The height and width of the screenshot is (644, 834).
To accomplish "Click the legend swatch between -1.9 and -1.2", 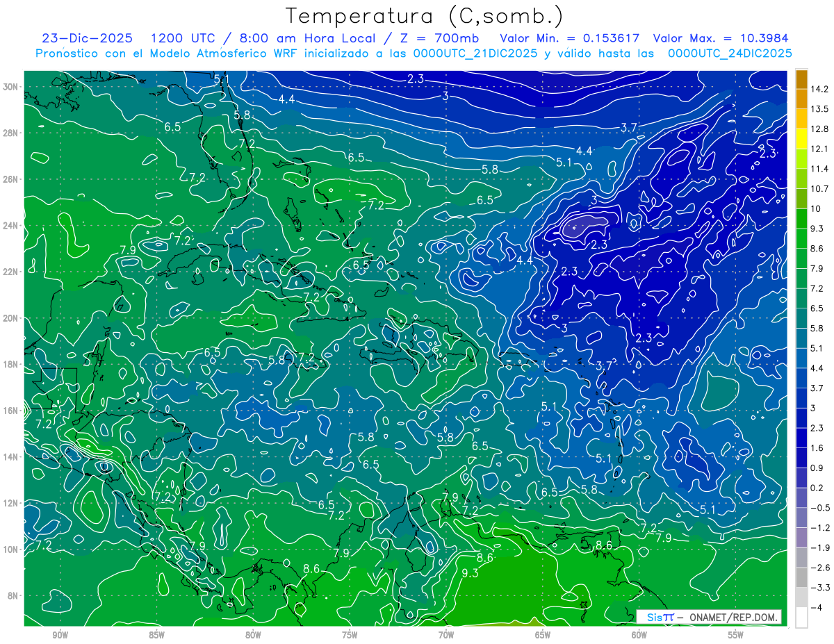I will [x=801, y=537].
